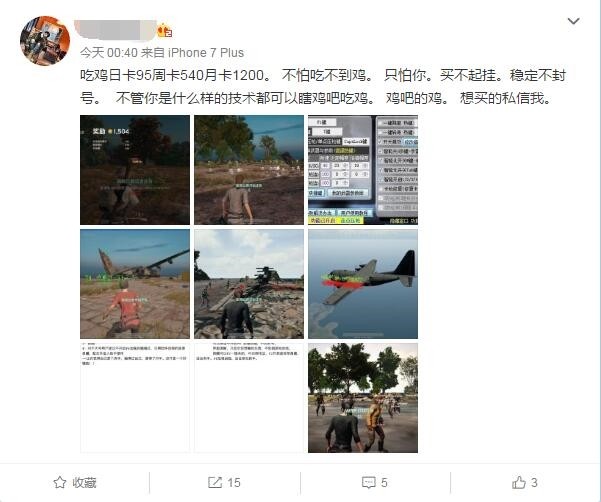
Task: Open the second text document thumbnail
Action: pyautogui.click(x=249, y=398)
